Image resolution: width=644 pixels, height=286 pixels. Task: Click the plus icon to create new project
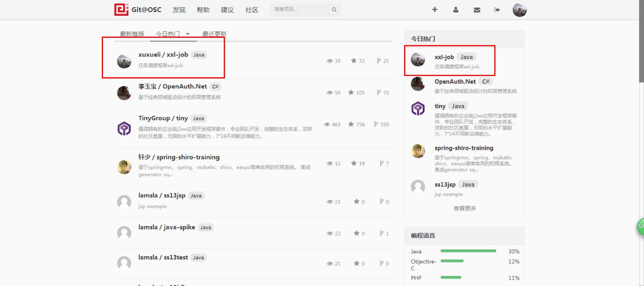click(x=434, y=10)
